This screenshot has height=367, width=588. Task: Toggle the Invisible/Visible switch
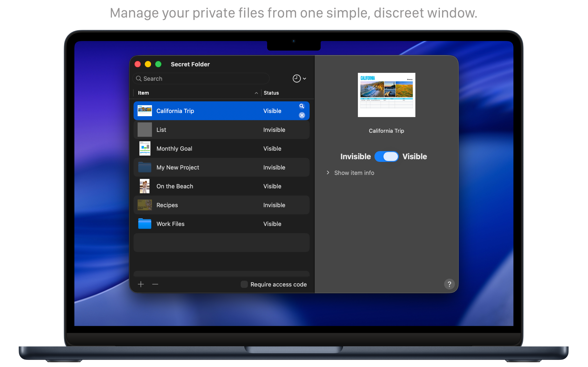pyautogui.click(x=386, y=157)
